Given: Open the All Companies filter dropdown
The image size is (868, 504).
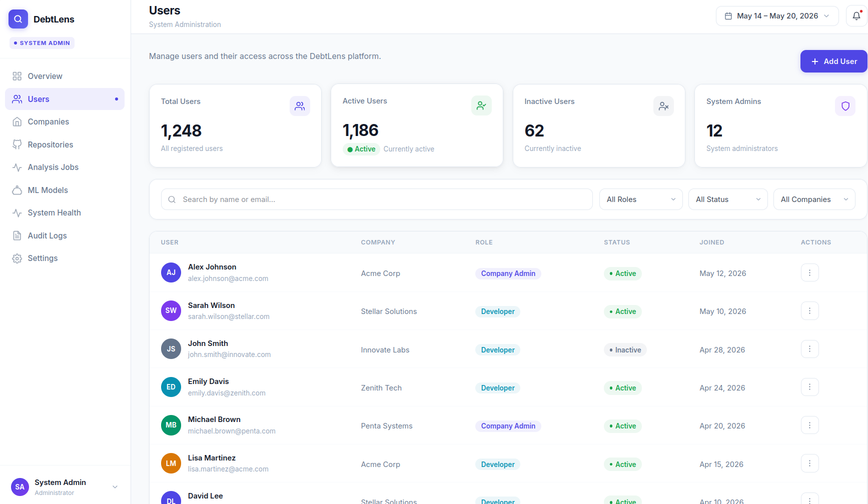Looking at the screenshot, I should [814, 199].
